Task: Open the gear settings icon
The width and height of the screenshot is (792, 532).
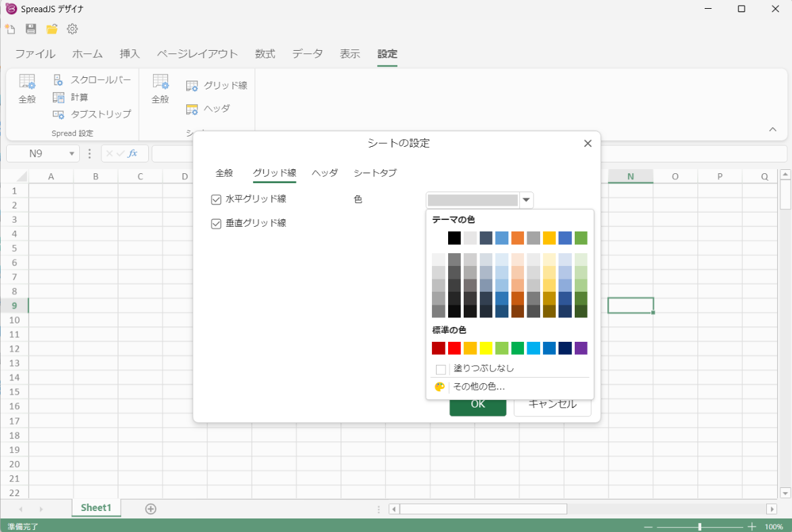Action: [x=72, y=29]
